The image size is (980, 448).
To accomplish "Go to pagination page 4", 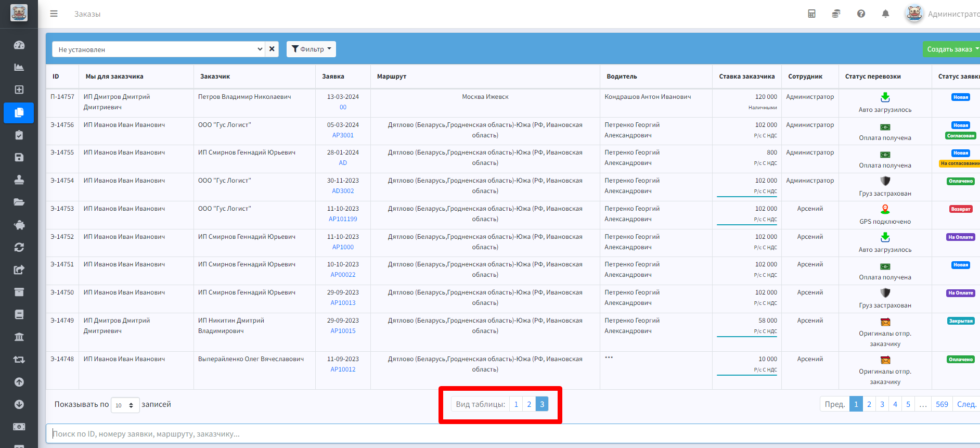I will click(895, 404).
